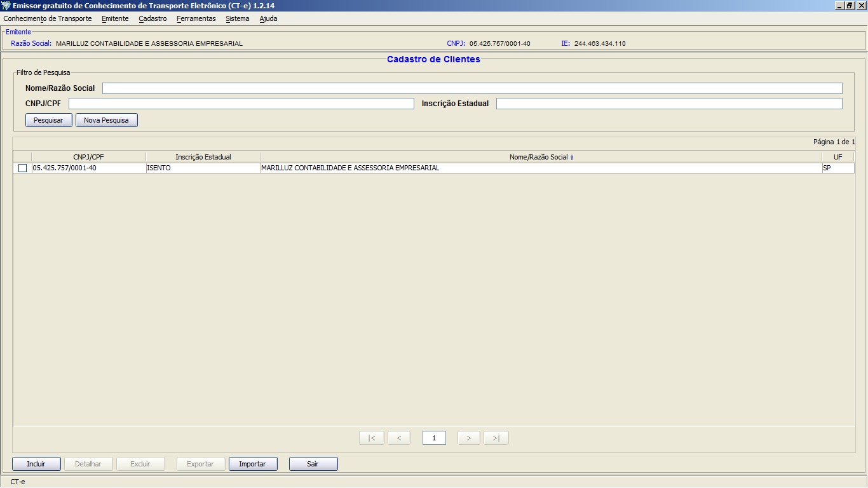Check the box for MARILLUZ CONTABILIDADE row
868x488 pixels.
click(x=22, y=168)
